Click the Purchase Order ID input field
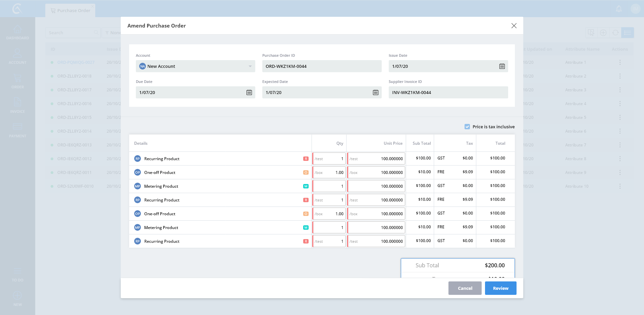The width and height of the screenshot is (644, 315). click(322, 66)
